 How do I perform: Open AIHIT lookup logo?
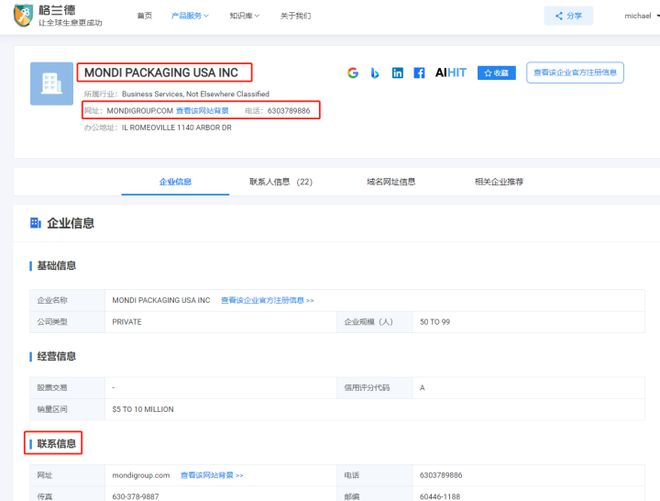pyautogui.click(x=451, y=73)
